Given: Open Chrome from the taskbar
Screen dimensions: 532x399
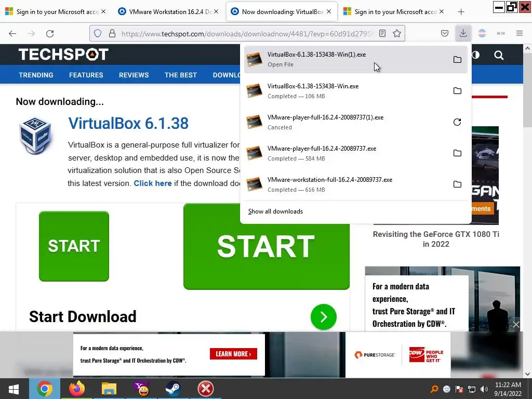Looking at the screenshot, I should pos(45,389).
